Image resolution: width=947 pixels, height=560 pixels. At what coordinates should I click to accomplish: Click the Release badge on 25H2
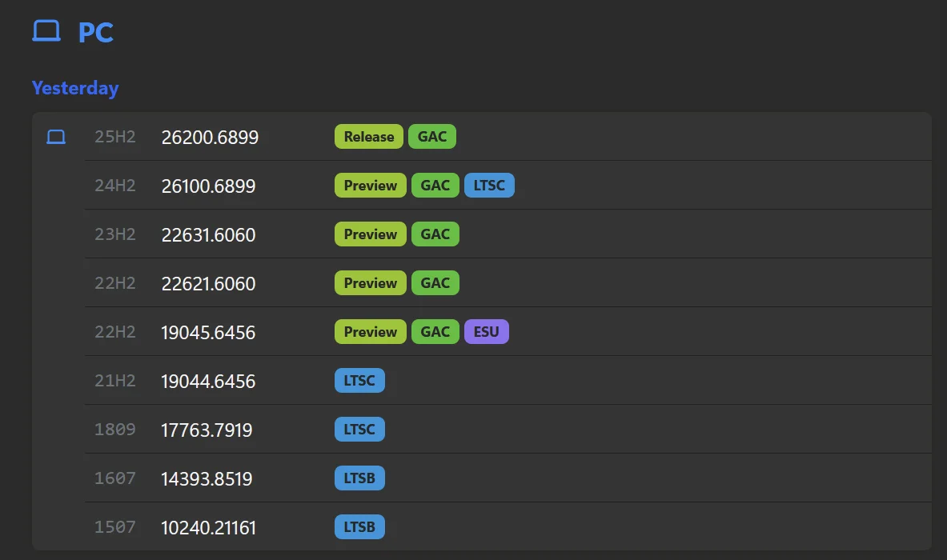369,137
